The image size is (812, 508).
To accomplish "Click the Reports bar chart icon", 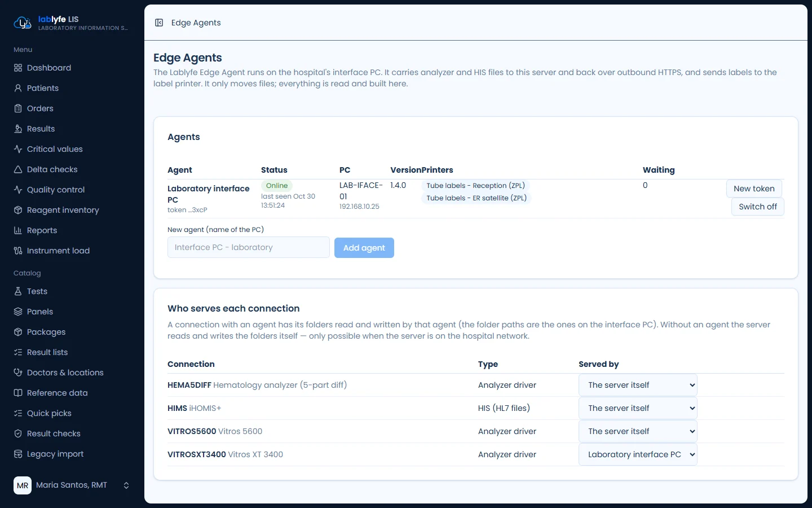I will coord(18,230).
